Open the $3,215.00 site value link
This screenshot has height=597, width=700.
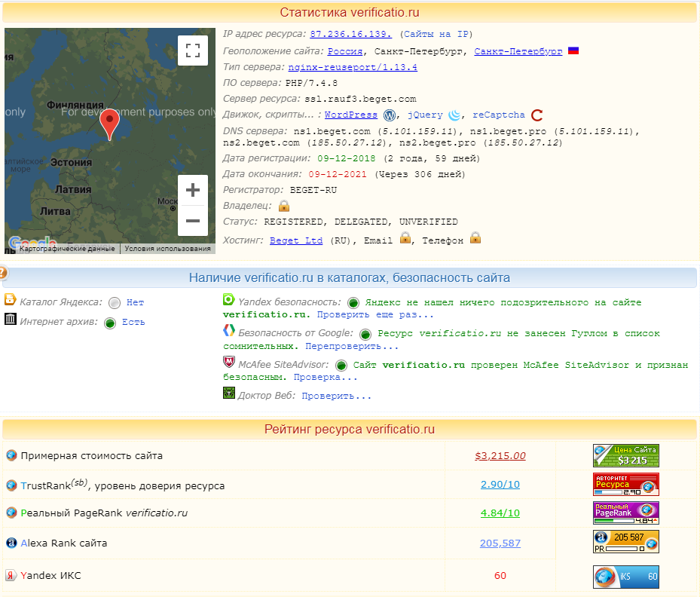click(500, 456)
